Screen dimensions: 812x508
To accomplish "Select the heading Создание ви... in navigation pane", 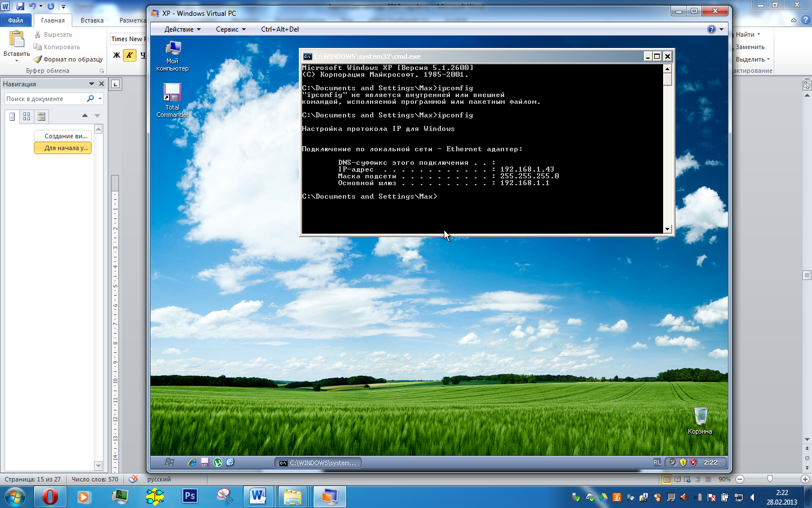I will (63, 136).
